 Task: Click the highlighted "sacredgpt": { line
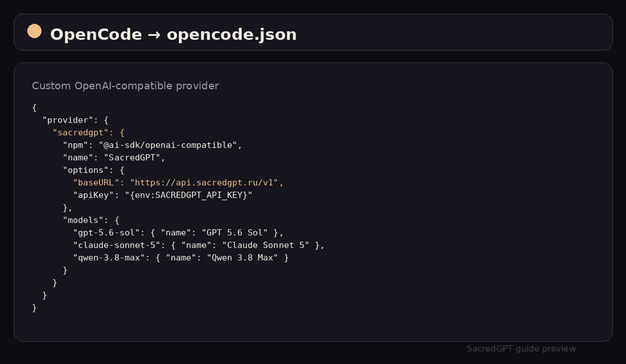(89, 133)
